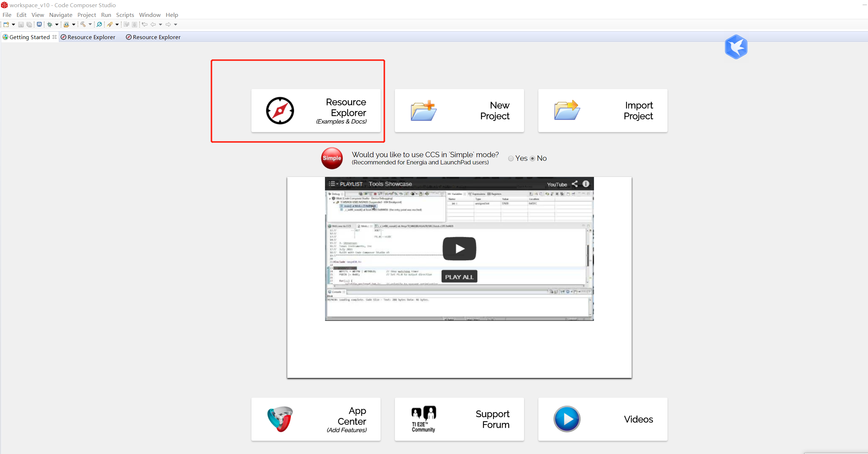Open the Forward history dropdown arrow
The height and width of the screenshot is (454, 868).
click(175, 24)
